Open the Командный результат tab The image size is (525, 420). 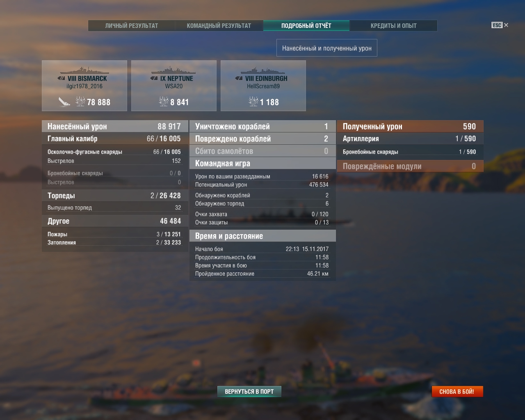pos(219,25)
